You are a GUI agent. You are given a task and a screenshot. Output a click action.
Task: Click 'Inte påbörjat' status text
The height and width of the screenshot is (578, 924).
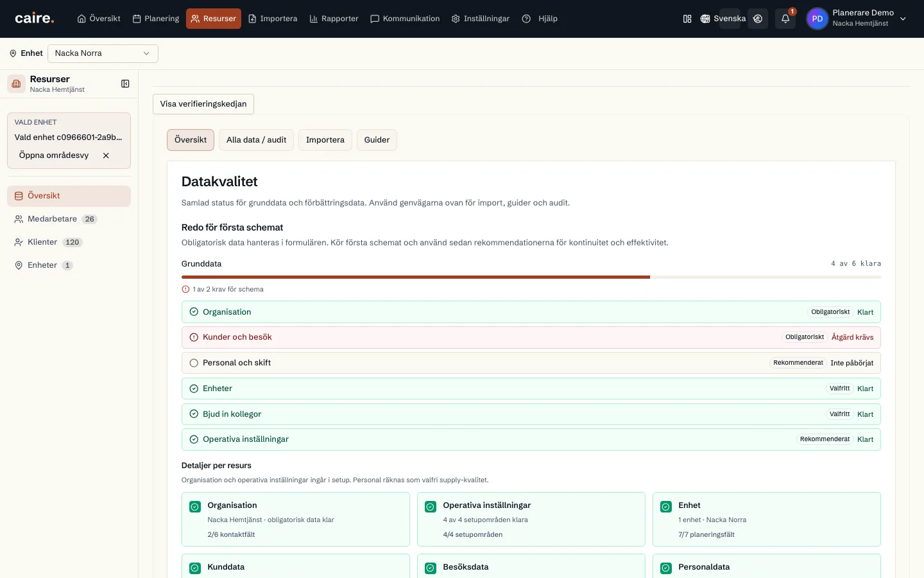(852, 363)
